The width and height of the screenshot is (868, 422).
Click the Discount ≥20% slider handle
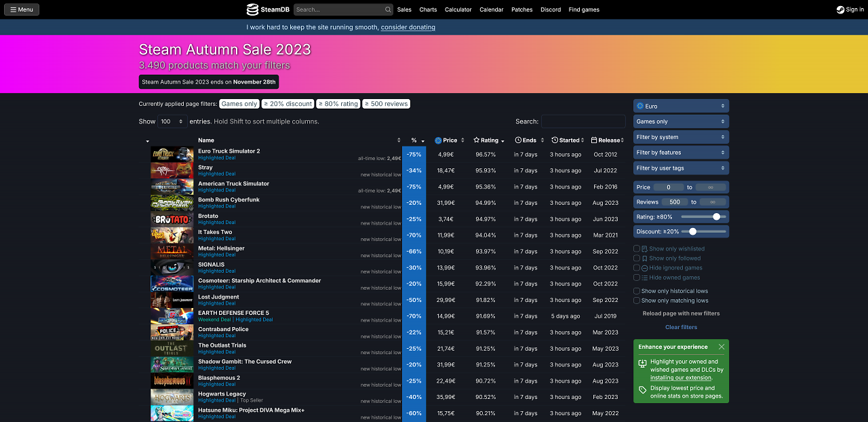point(692,231)
